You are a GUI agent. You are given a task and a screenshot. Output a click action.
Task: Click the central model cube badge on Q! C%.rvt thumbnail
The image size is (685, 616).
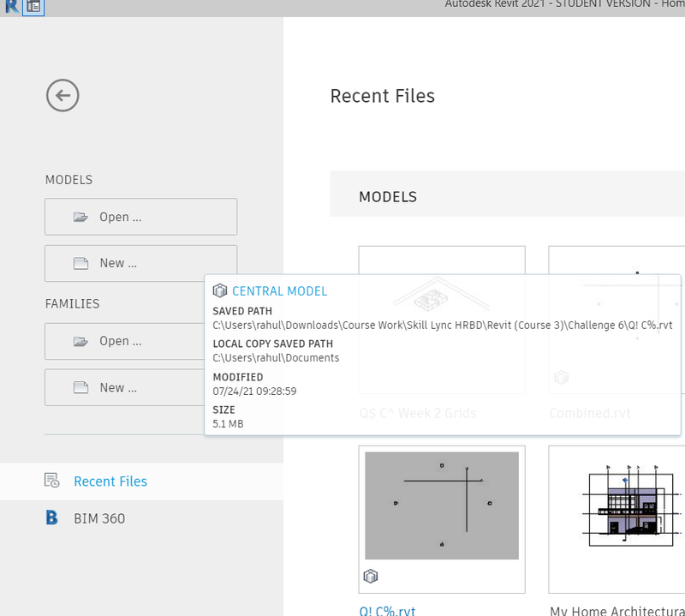[371, 576]
